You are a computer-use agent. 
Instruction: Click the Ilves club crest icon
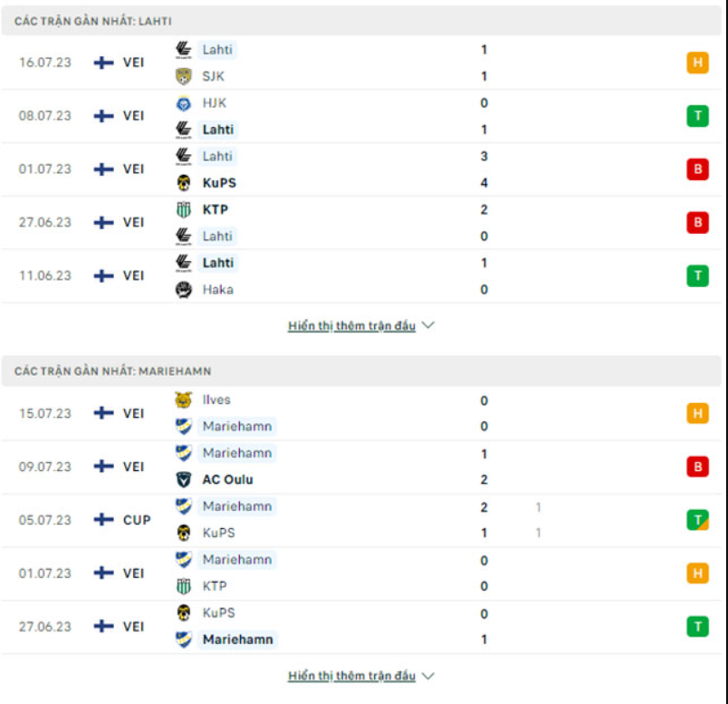(x=184, y=400)
